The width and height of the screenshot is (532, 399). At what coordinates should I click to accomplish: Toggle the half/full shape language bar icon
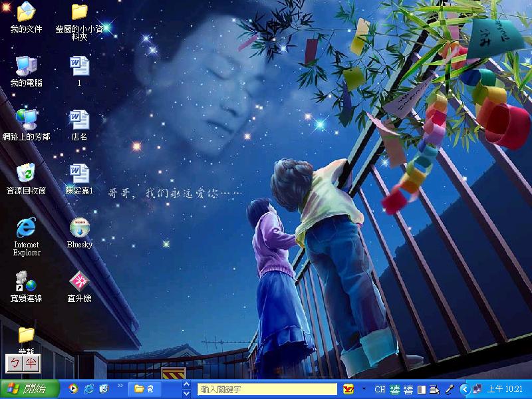click(422, 390)
